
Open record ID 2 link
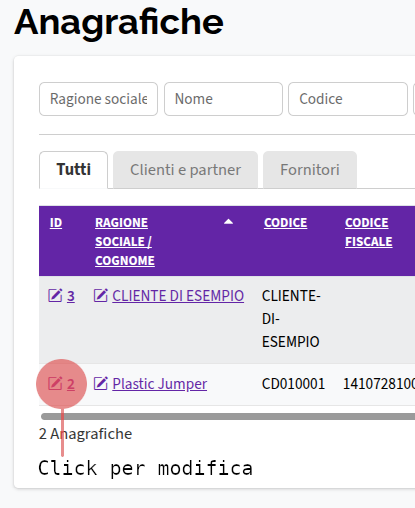click(71, 384)
